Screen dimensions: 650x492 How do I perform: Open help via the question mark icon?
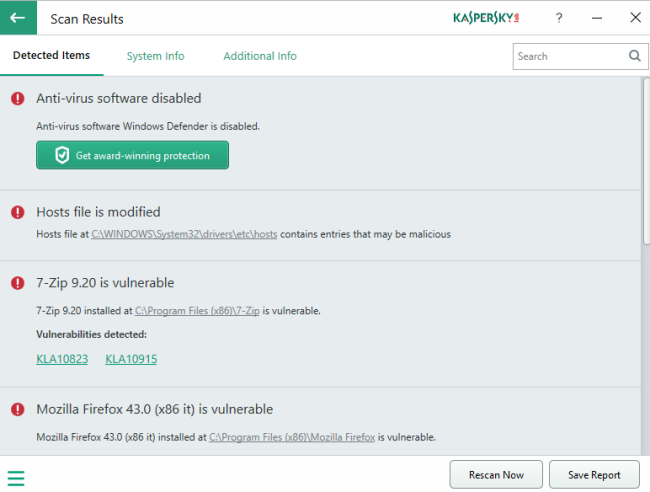click(x=559, y=18)
